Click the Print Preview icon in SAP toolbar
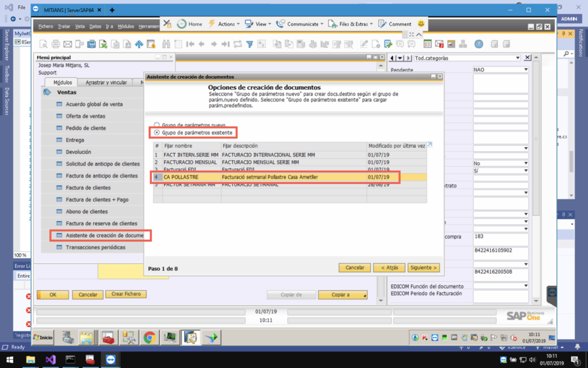The image size is (588, 368). coord(44,44)
